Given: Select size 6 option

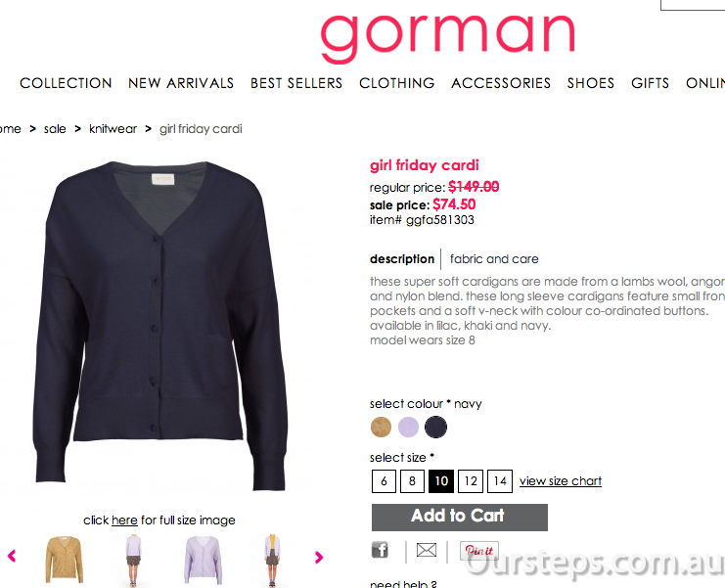Looking at the screenshot, I should [x=384, y=481].
